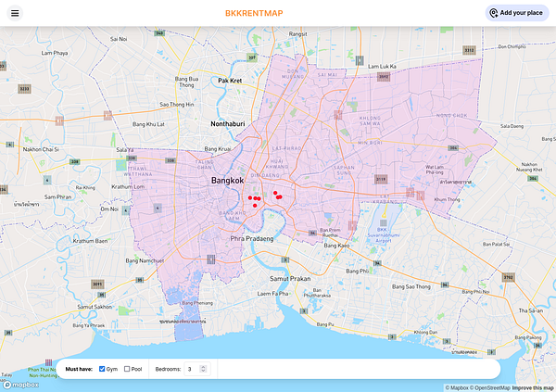
Task: Select the northernmost red marker of the eastern cluster
Action: point(275,193)
